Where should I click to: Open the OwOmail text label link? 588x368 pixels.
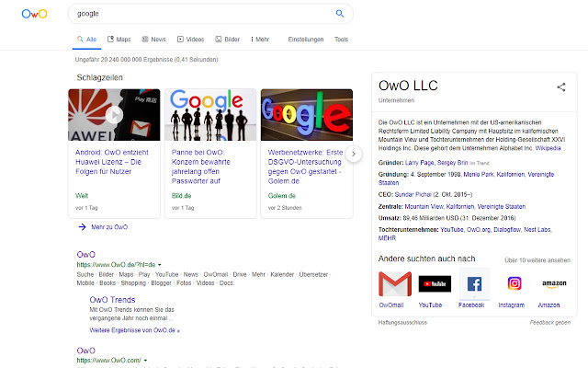click(391, 305)
